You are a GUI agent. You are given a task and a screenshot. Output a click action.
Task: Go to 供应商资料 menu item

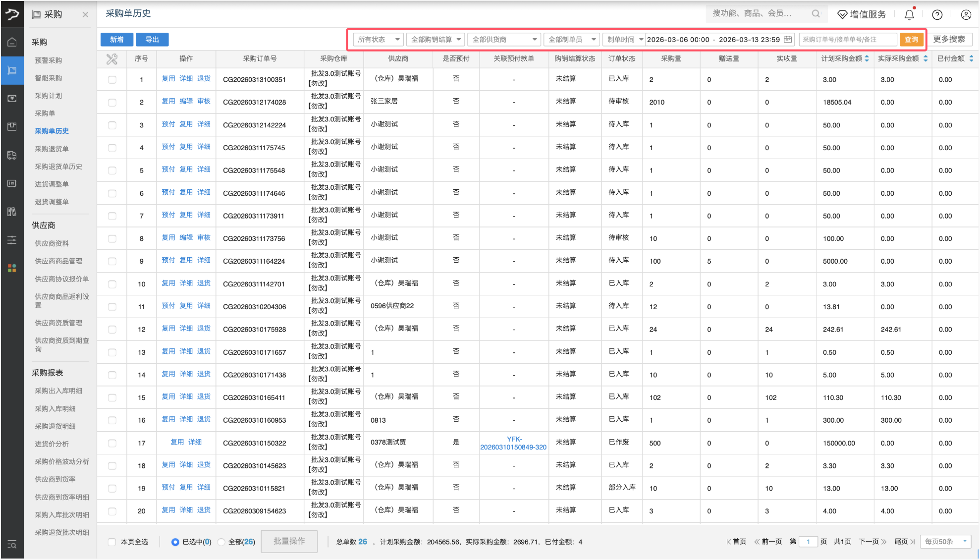pyautogui.click(x=52, y=243)
